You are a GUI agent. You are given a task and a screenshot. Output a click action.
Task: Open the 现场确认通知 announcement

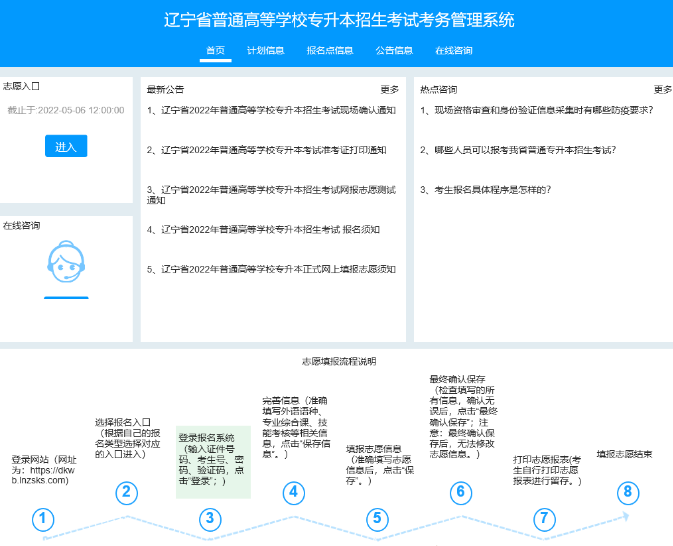[x=271, y=111]
